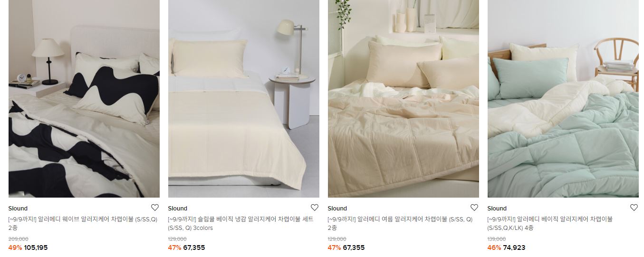This screenshot has height=257, width=644.
Task: Select the 49% 105,195 discounted price
Action: point(28,247)
